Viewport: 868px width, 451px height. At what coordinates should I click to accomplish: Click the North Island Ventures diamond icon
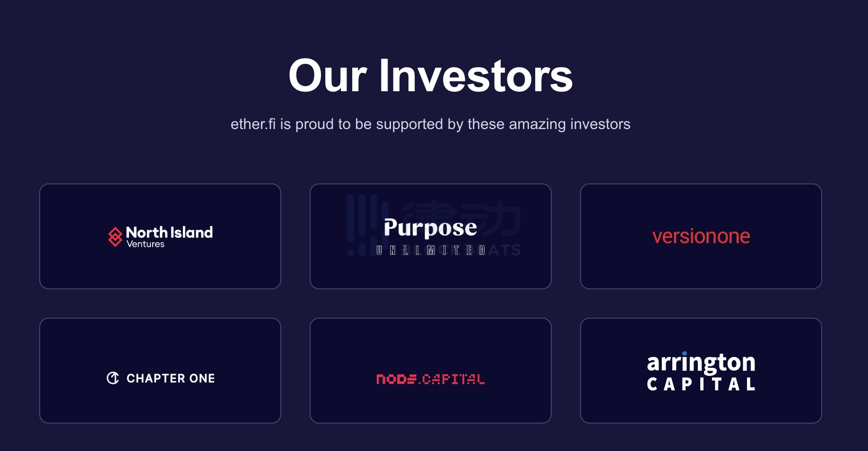point(115,237)
